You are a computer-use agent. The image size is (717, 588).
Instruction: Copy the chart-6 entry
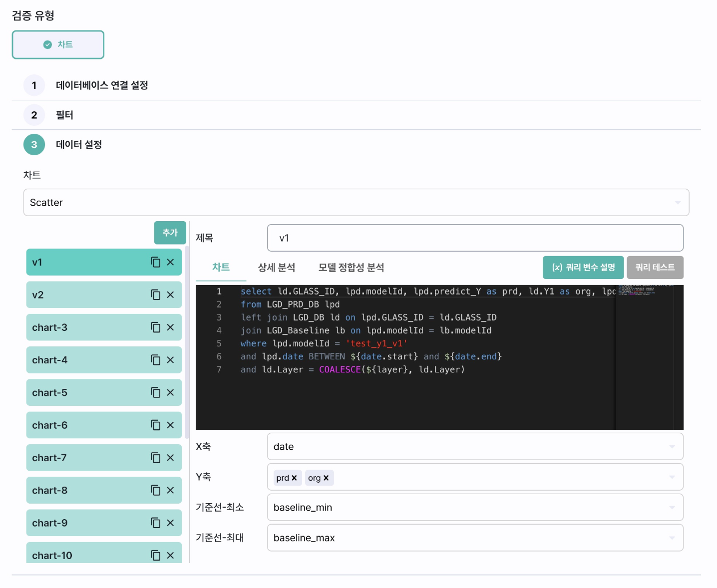[156, 425]
